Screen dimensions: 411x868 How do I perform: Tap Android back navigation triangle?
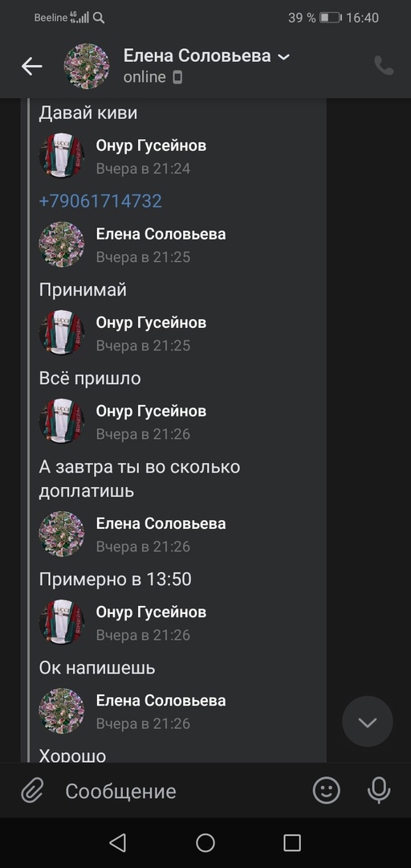(x=118, y=842)
